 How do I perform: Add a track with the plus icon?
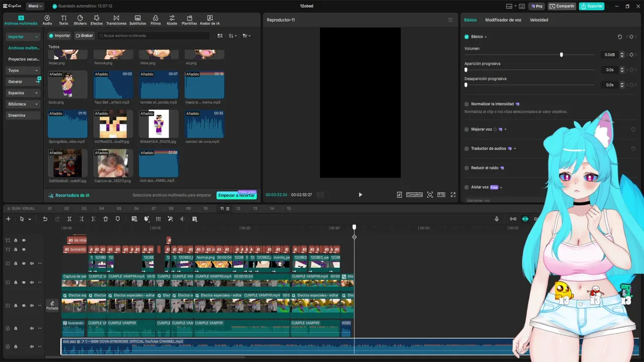pos(8,219)
